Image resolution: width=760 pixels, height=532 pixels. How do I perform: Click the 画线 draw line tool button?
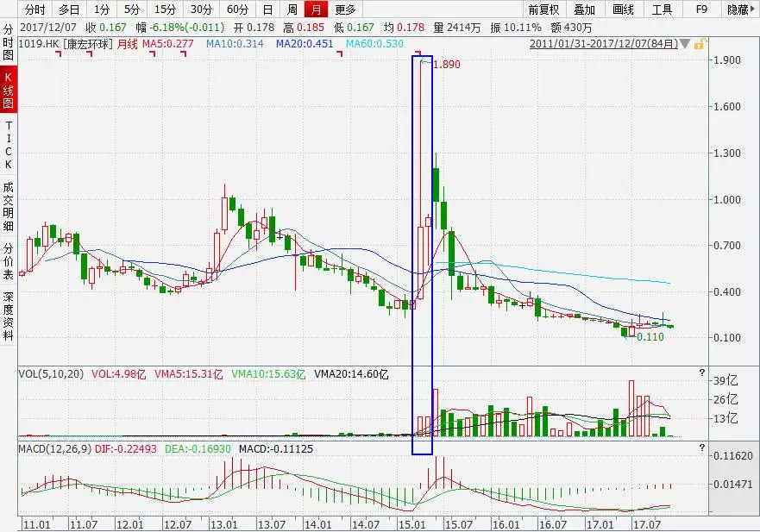[623, 9]
